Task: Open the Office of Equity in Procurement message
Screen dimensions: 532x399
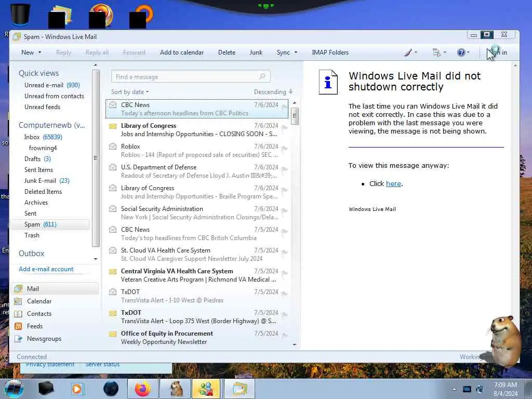Action: [197, 338]
